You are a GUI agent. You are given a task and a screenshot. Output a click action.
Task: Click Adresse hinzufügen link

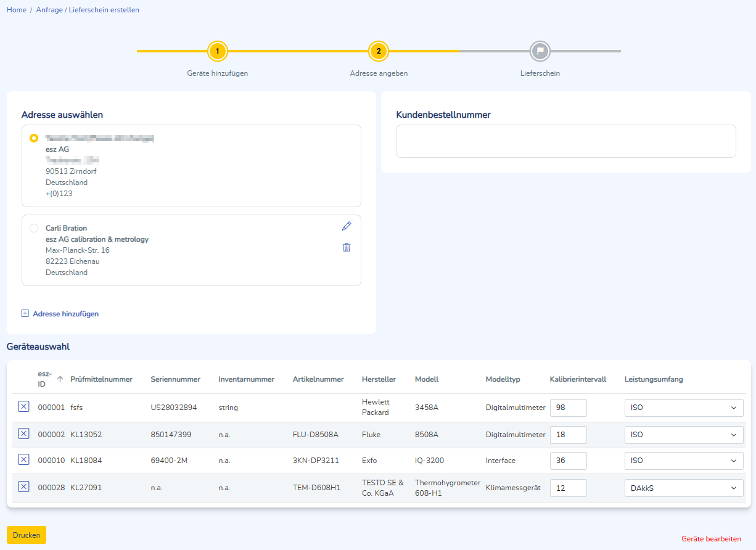click(65, 314)
